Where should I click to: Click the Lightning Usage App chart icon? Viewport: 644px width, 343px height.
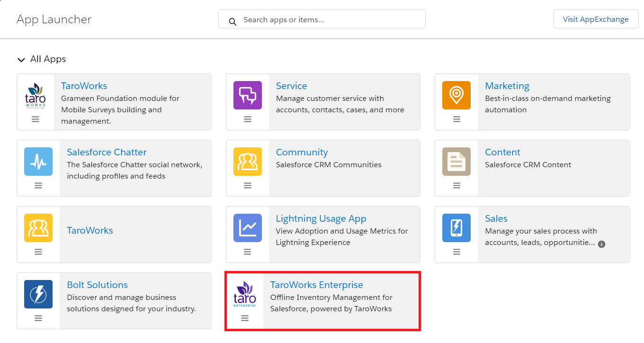[x=248, y=228]
